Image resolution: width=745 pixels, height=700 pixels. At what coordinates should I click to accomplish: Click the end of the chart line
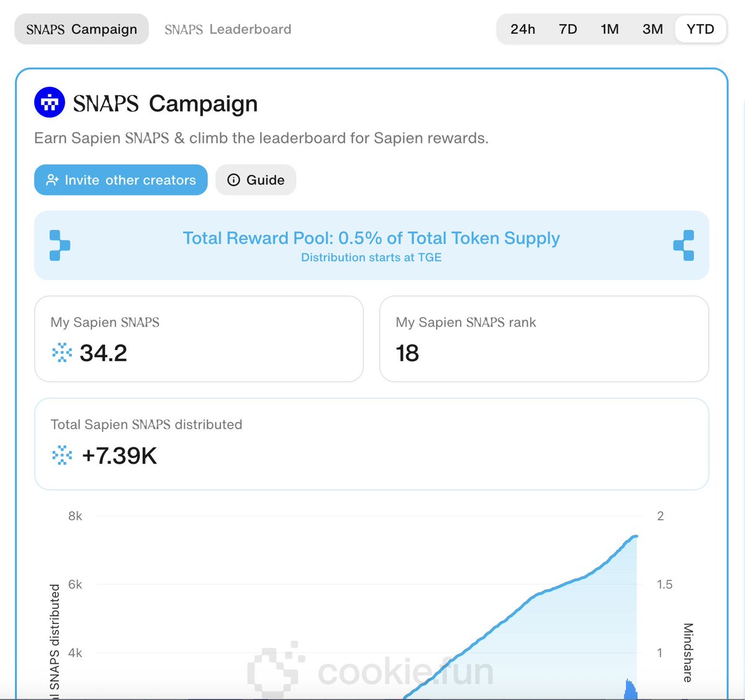(636, 536)
